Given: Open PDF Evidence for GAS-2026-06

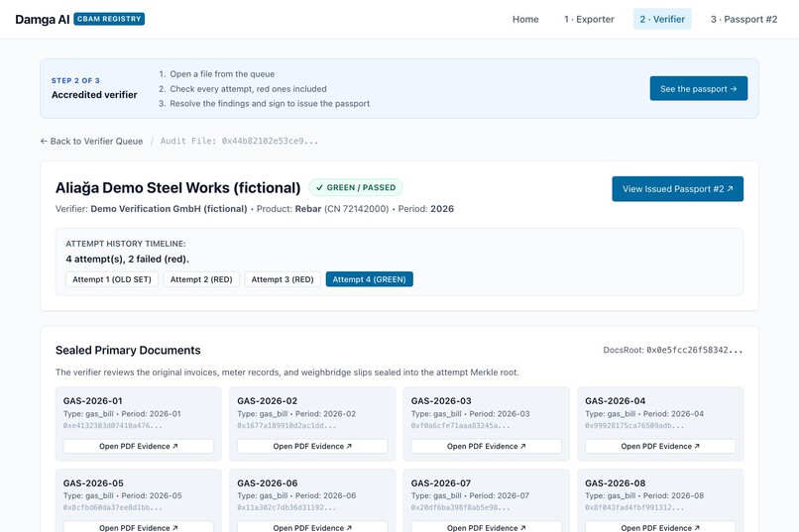Looking at the screenshot, I should (312, 526).
